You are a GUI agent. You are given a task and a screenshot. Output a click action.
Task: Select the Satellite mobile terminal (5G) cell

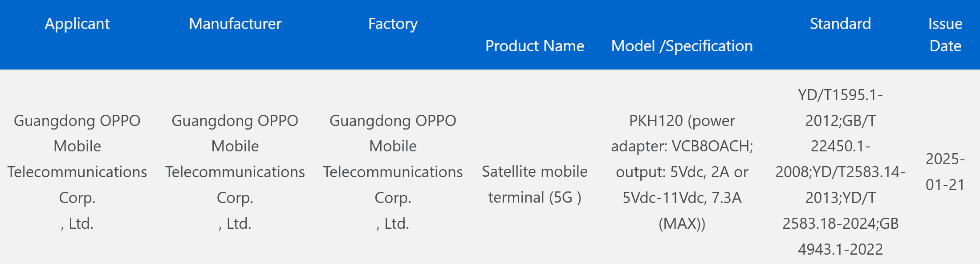[x=534, y=184]
